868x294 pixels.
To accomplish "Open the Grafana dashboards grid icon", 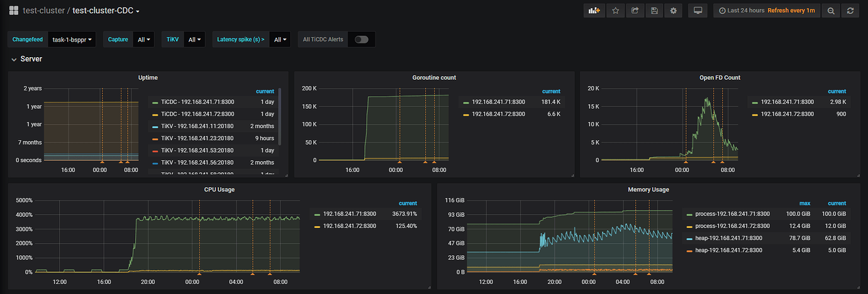I will click(x=13, y=11).
